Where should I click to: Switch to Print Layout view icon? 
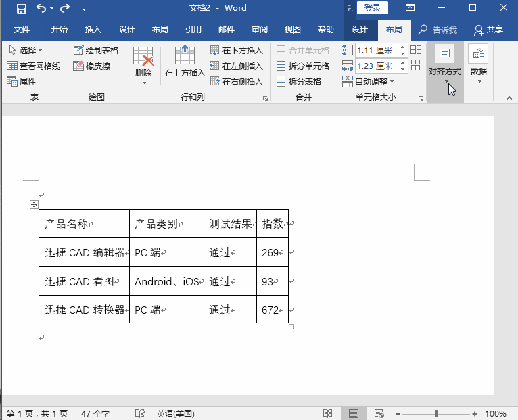pyautogui.click(x=354, y=413)
